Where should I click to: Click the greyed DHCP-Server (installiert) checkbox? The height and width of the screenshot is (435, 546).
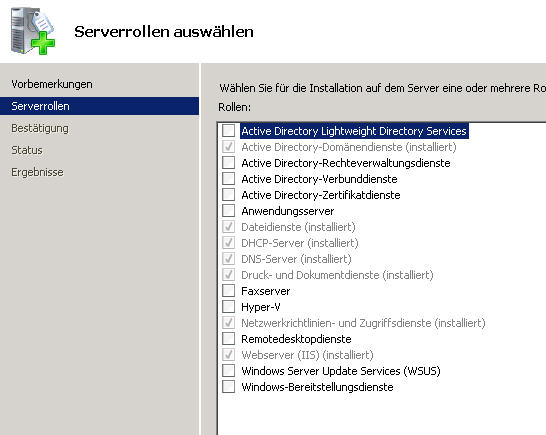pos(228,243)
